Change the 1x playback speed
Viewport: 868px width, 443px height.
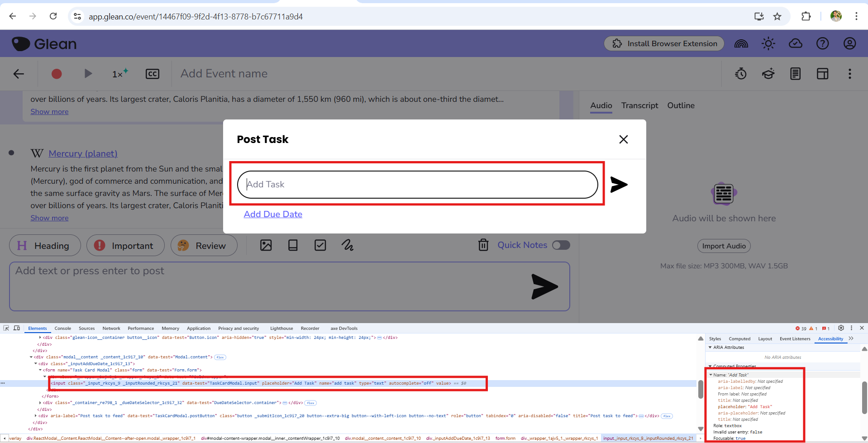[119, 74]
